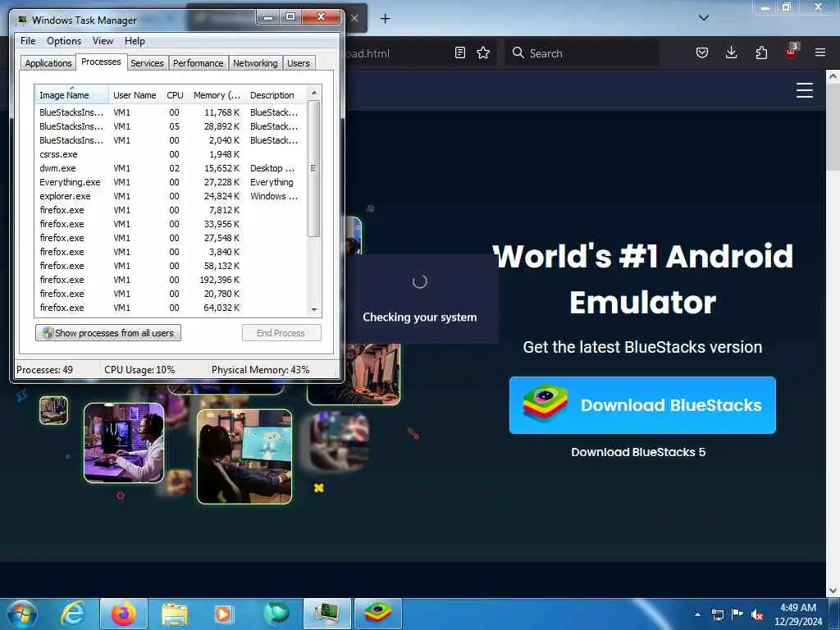Switch to Applications tab

click(48, 63)
